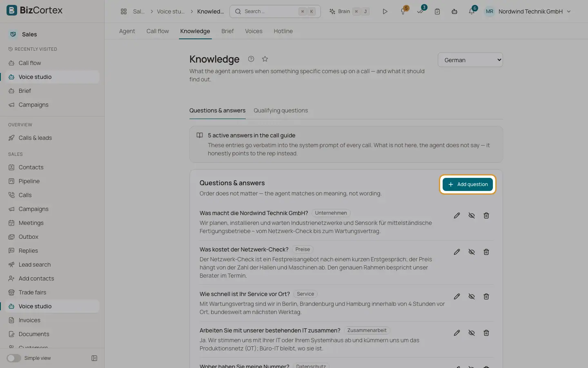Open the German language dropdown

point(470,60)
